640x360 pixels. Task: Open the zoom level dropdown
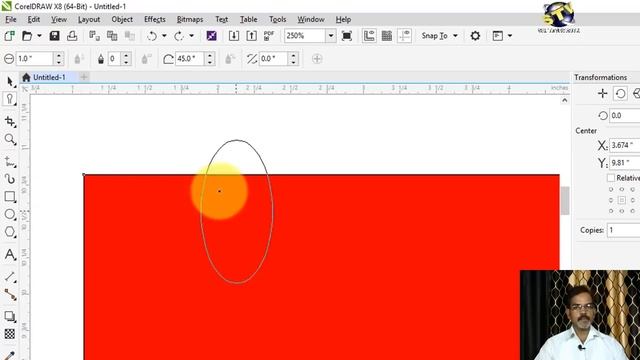pyautogui.click(x=331, y=36)
